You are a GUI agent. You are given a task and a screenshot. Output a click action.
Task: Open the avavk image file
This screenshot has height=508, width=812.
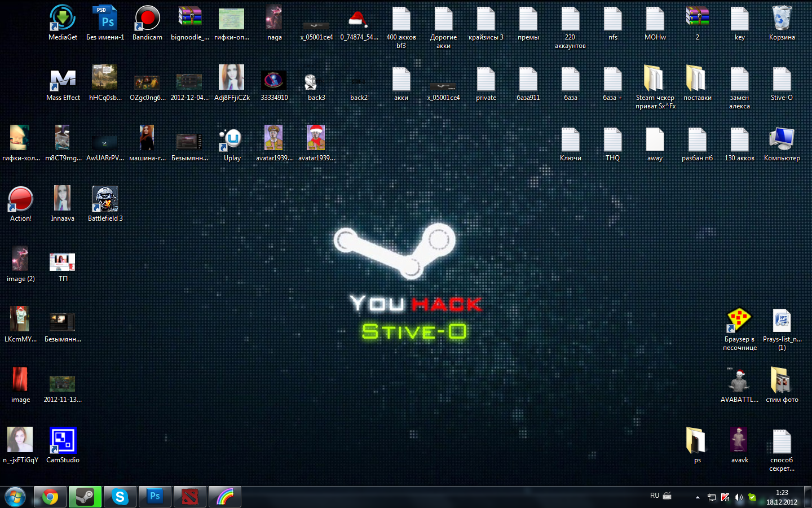(x=739, y=445)
